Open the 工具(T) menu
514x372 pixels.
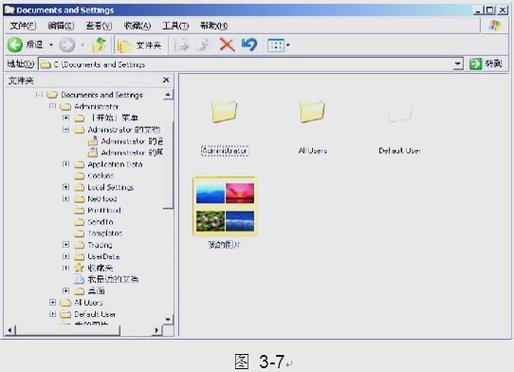176,26
